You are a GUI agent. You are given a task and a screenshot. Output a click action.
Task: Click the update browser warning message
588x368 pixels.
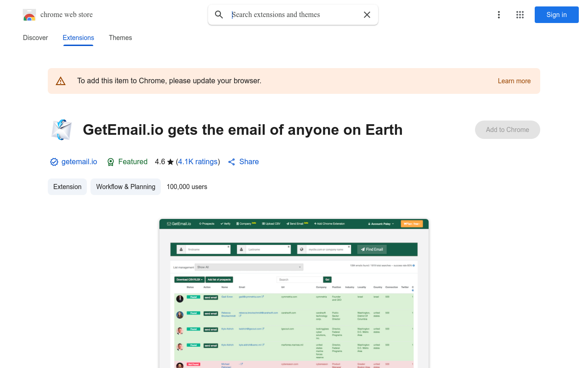(169, 81)
